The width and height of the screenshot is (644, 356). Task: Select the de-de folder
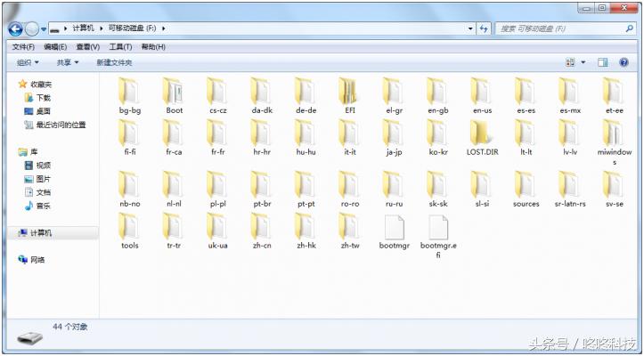[306, 95]
